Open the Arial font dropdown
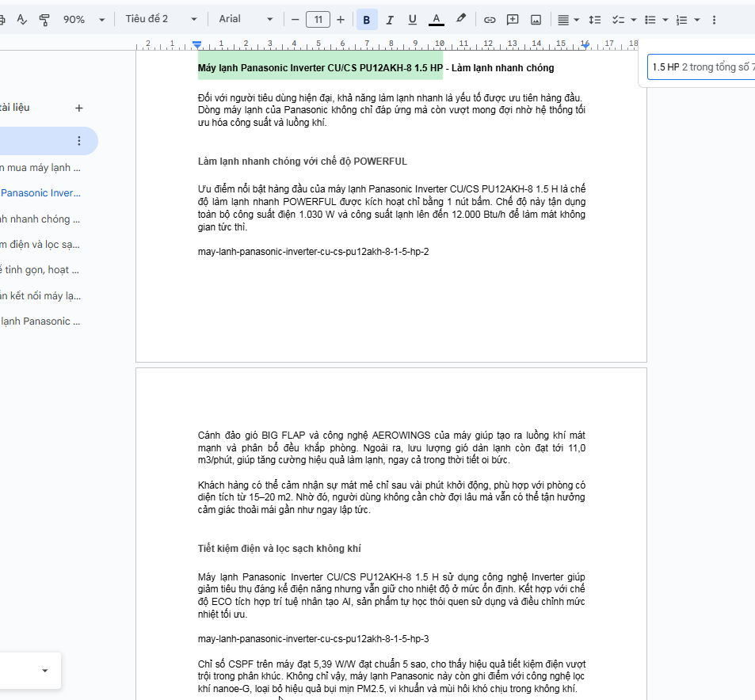This screenshot has width=755, height=700. [x=246, y=19]
